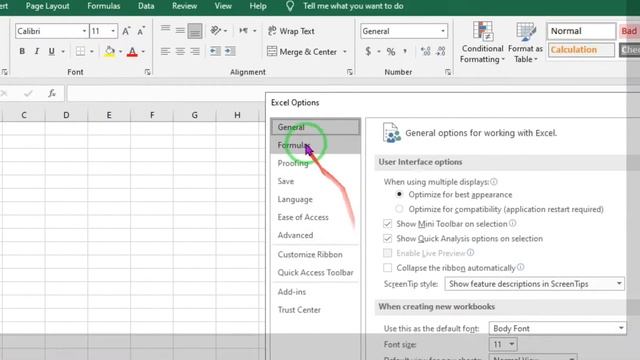Click Insert Function fx icon

(x=52, y=93)
